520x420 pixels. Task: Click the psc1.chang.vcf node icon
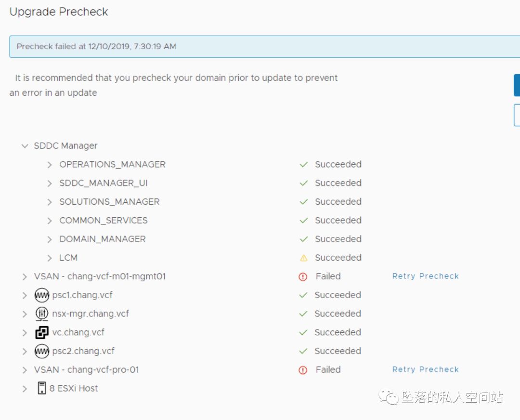(x=42, y=295)
